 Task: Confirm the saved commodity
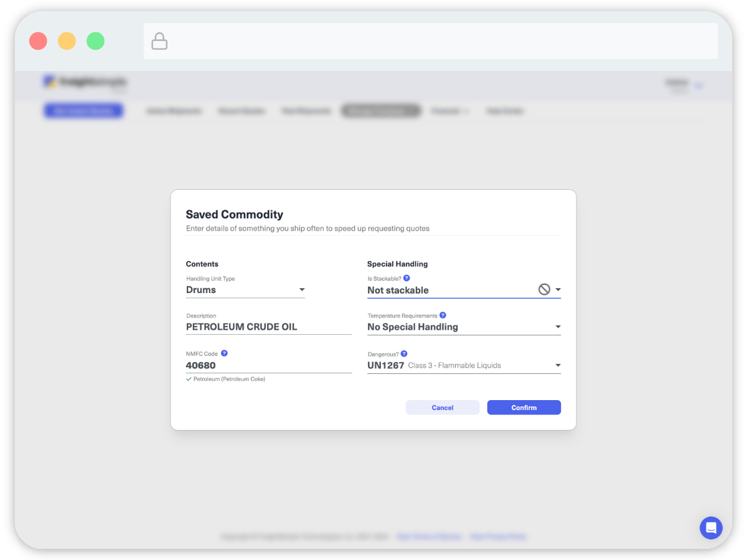pos(524,408)
